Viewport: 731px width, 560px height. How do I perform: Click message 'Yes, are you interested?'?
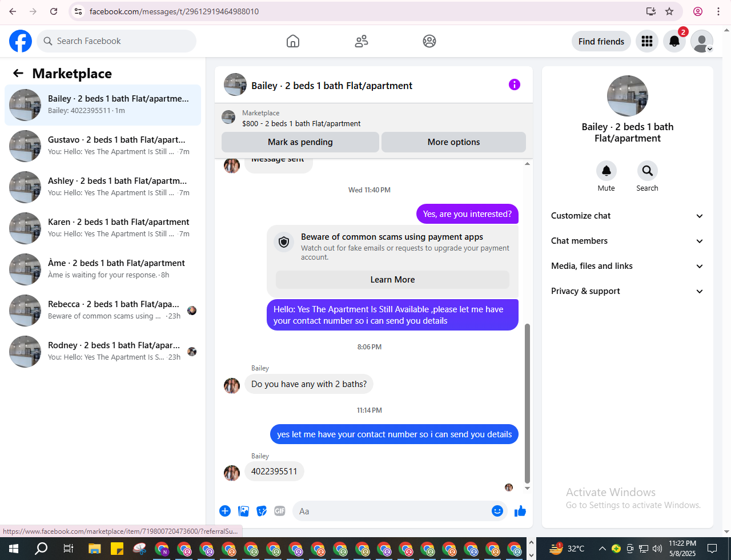pyautogui.click(x=467, y=214)
